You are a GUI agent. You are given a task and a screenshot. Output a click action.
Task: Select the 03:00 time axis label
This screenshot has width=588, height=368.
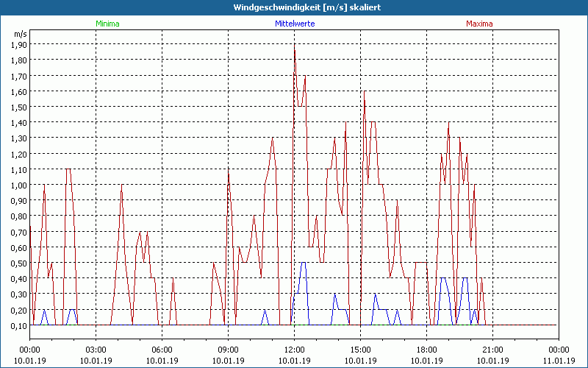point(96,350)
